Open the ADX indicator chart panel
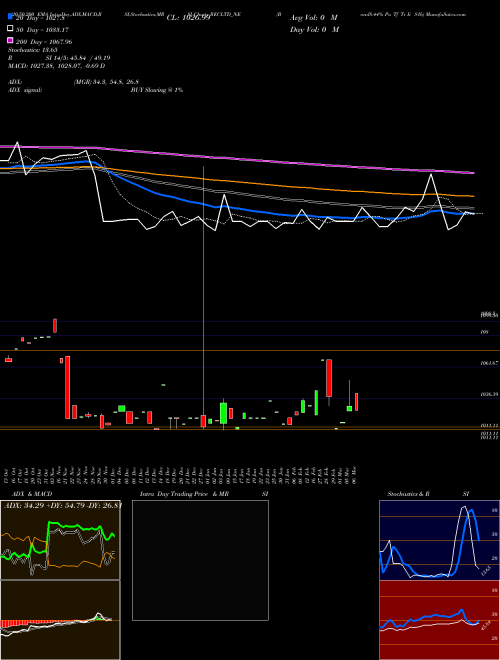 tap(60, 540)
